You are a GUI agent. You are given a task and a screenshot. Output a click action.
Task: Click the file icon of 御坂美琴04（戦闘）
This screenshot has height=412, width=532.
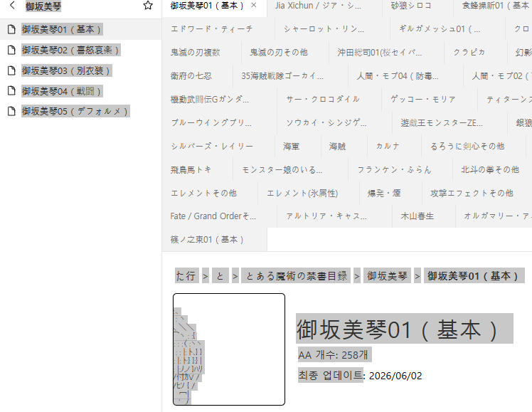pyautogui.click(x=11, y=91)
